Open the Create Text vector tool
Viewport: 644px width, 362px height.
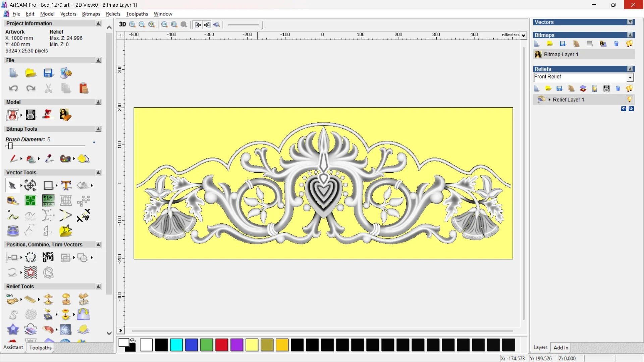66,185
